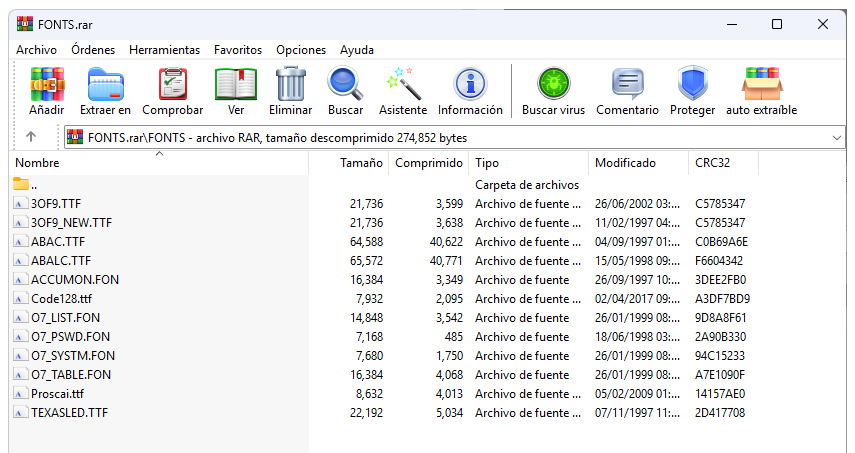This screenshot has width=855, height=453.
Task: Open the Archivo menu
Action: click(x=37, y=50)
